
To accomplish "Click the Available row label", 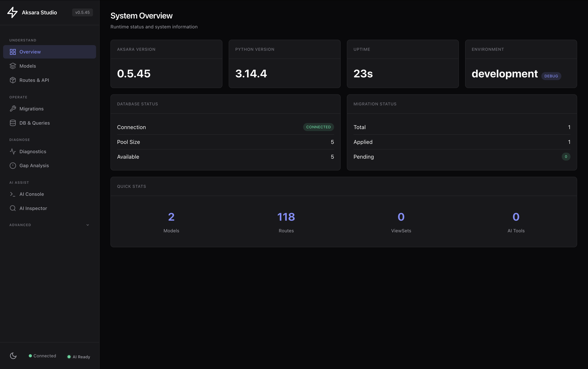I will click(128, 157).
